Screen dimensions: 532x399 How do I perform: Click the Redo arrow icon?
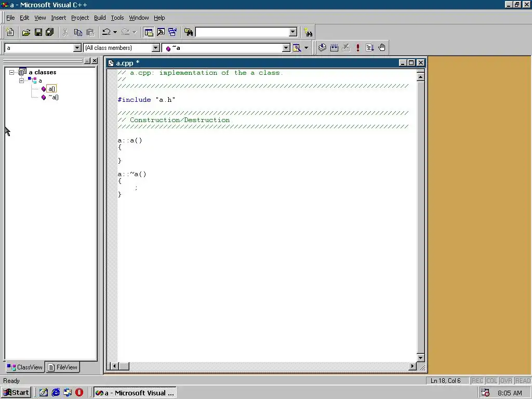(126, 32)
